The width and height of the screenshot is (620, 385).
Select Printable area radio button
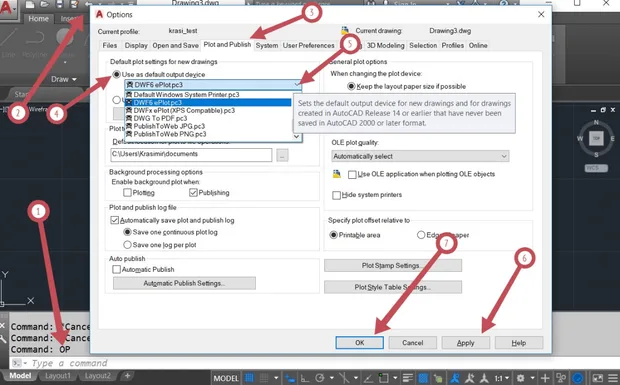(333, 235)
